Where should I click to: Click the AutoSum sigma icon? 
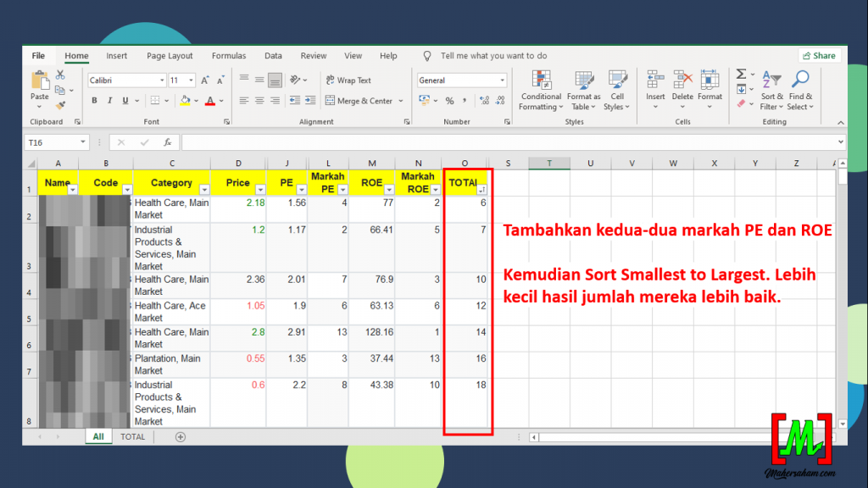tap(741, 75)
